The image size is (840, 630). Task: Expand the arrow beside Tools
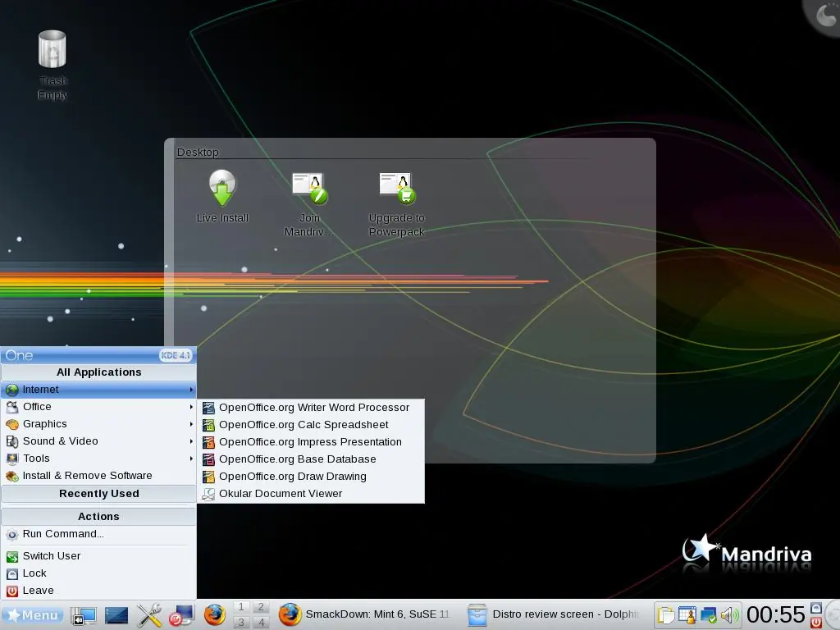[x=191, y=458]
